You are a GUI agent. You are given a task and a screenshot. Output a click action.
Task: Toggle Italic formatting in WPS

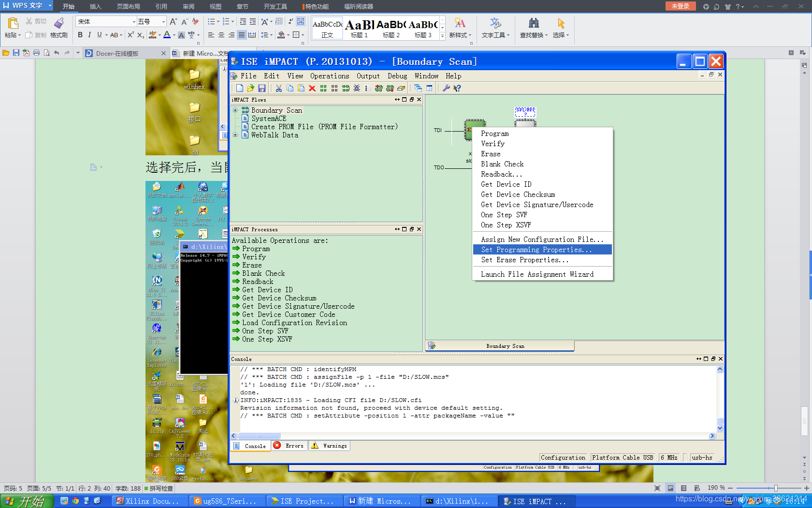(89, 35)
